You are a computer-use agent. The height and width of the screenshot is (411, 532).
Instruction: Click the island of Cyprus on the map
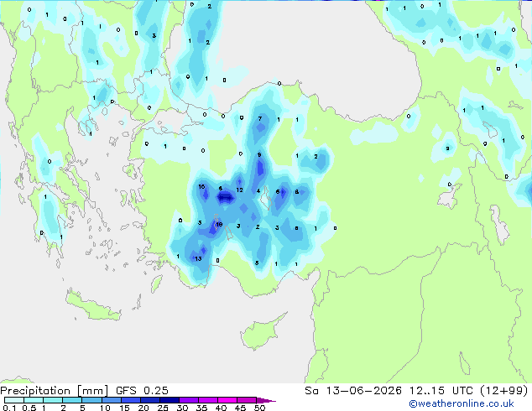tap(262, 332)
